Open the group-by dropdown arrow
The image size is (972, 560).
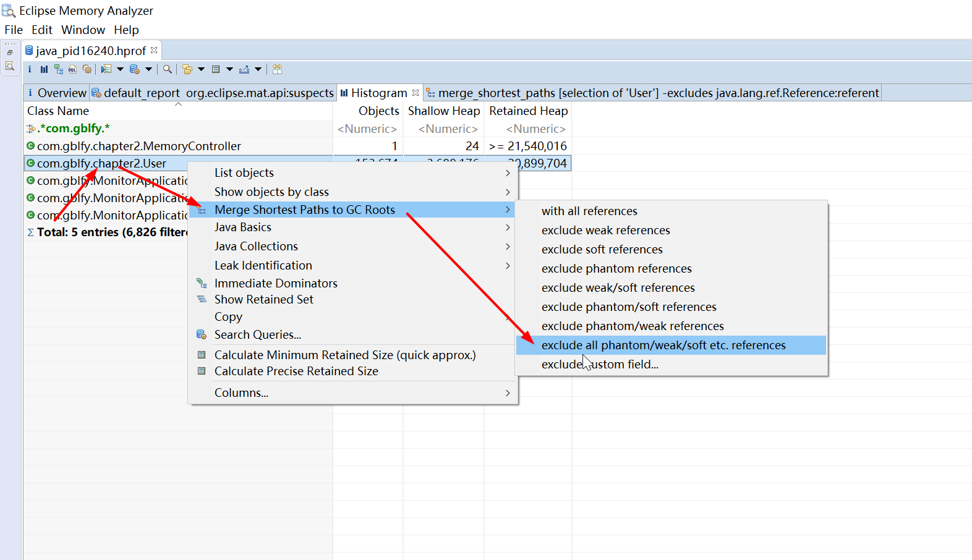[x=201, y=69]
